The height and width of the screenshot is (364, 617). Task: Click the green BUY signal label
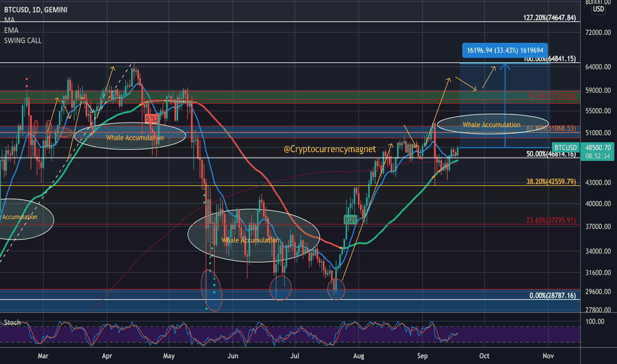[x=350, y=219]
